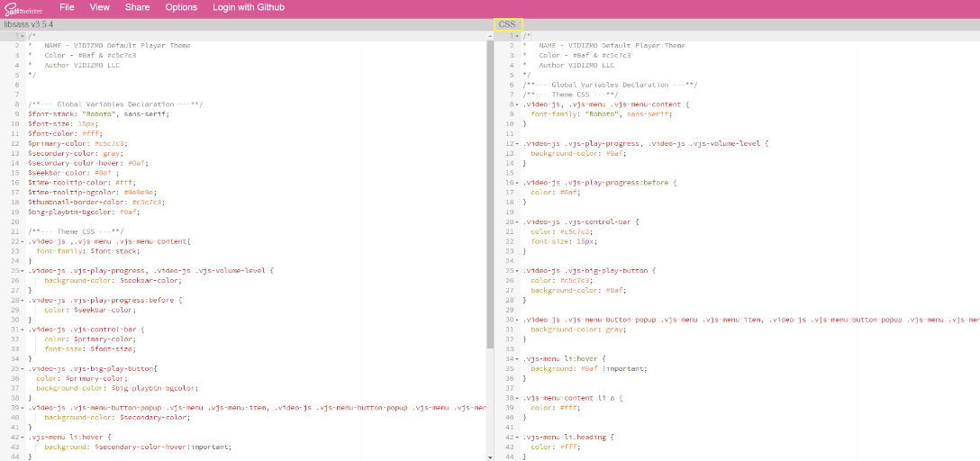The width and height of the screenshot is (980, 461).
Task: Fold the .vjs-menu-content rule at Sass line 22
Action: point(23,241)
